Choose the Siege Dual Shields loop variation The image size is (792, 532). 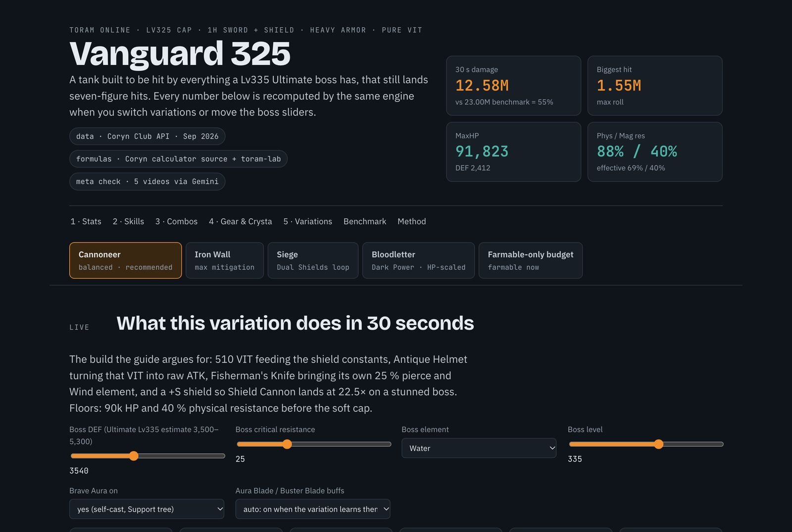click(313, 260)
